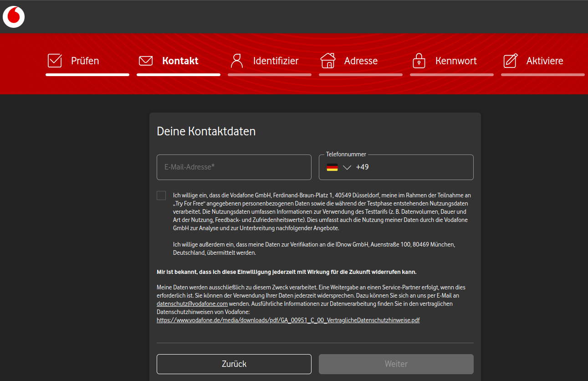Select the Kontakt envelope icon
588x381 pixels.
coord(146,60)
